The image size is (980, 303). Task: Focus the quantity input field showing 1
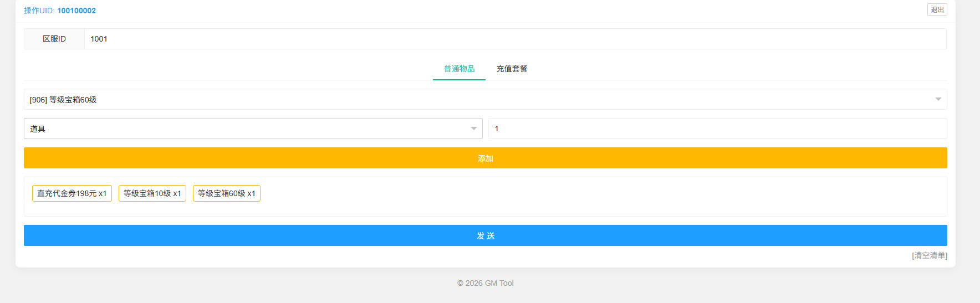717,129
